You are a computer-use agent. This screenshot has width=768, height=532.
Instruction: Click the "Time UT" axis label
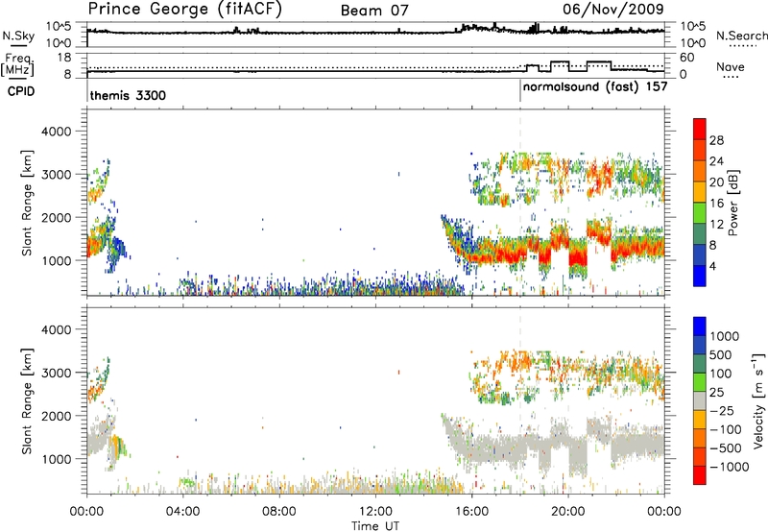click(x=375, y=526)
